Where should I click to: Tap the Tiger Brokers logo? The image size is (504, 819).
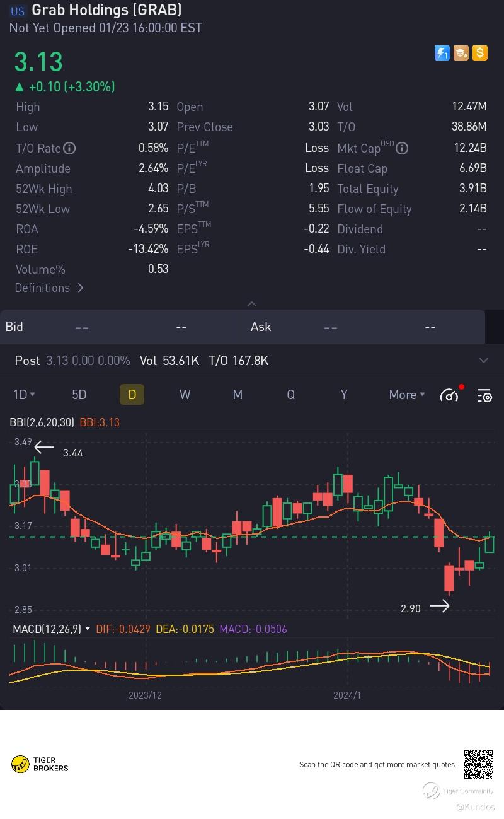tap(40, 764)
